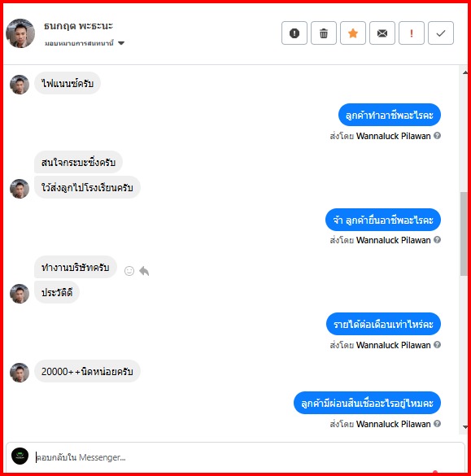Click the customer name in the header
Viewport: 471px width, 476px height.
point(78,26)
